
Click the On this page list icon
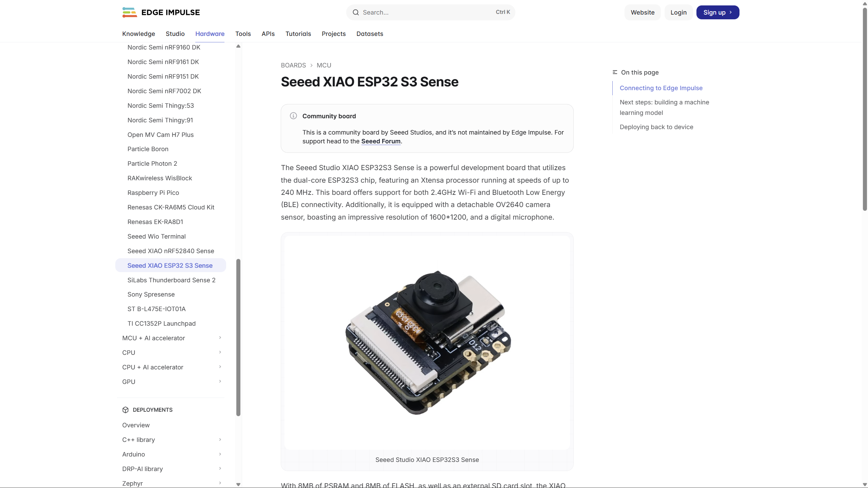pos(615,72)
